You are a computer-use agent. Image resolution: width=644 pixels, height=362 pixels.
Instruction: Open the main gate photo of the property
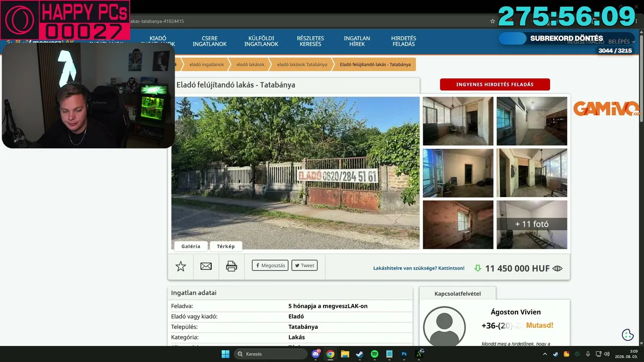(295, 173)
